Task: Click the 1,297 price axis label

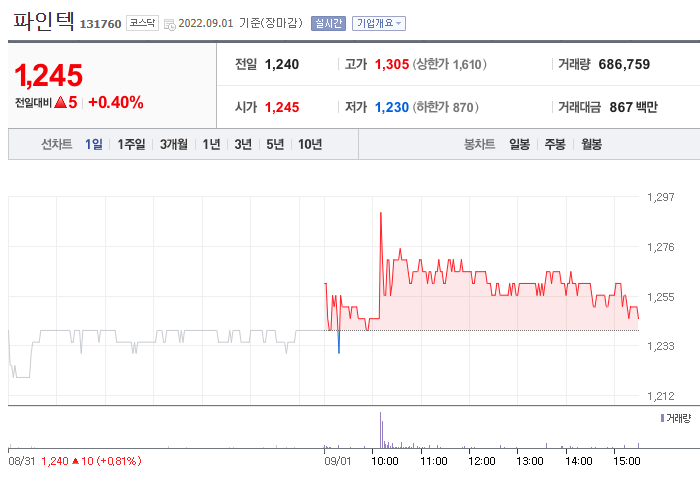Action: pos(661,197)
